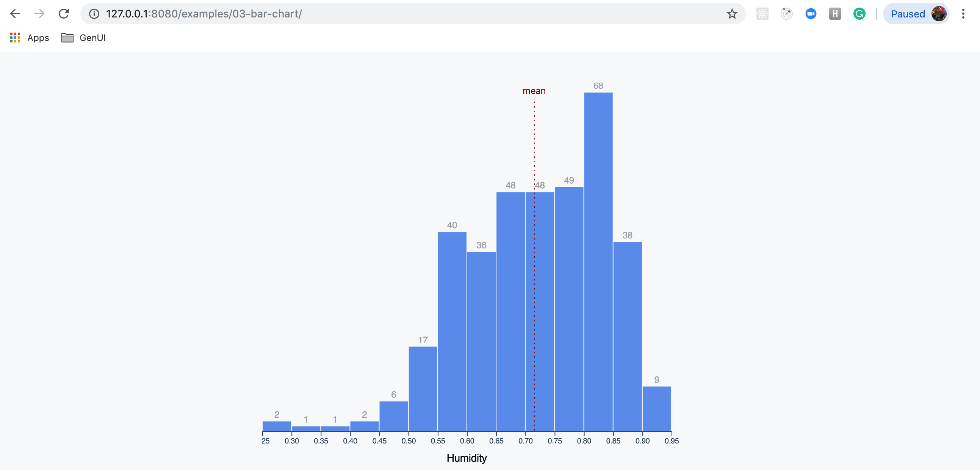Bookmark this page with the star
This screenshot has width=980, height=470.
(731, 14)
